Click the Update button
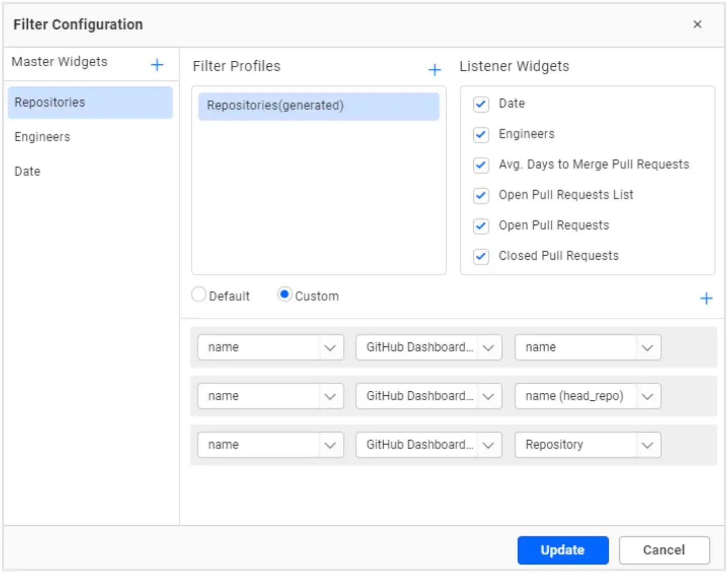The width and height of the screenshot is (728, 573). tap(562, 550)
